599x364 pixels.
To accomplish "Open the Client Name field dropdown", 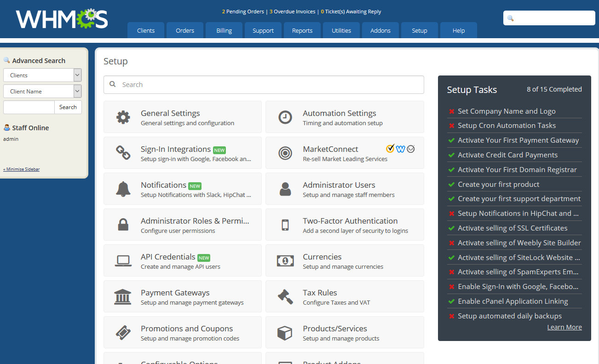I will point(42,91).
